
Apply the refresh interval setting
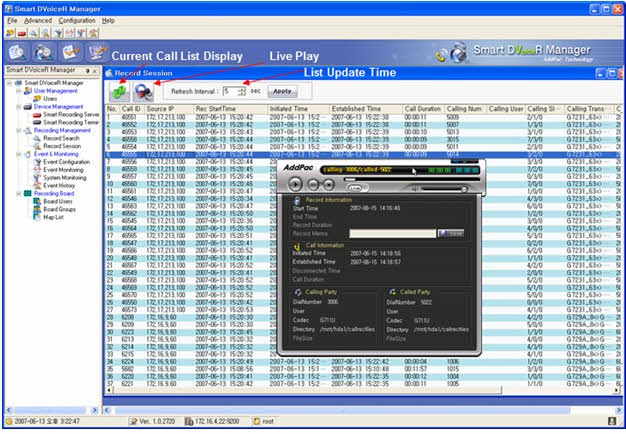[283, 90]
